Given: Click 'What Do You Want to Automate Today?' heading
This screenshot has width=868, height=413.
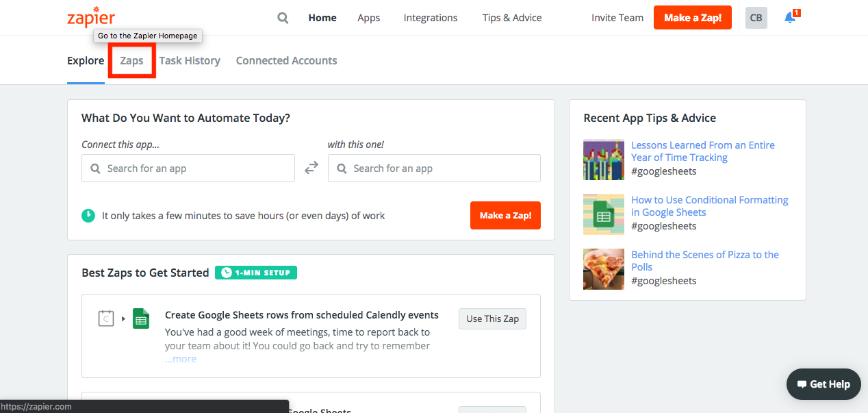Looking at the screenshot, I should point(186,118).
